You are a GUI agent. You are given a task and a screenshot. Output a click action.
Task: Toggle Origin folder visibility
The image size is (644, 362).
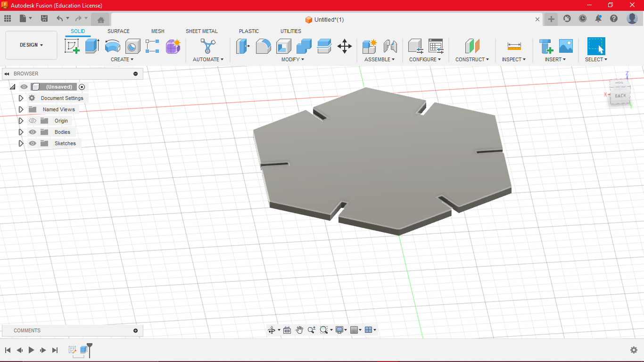pos(33,121)
